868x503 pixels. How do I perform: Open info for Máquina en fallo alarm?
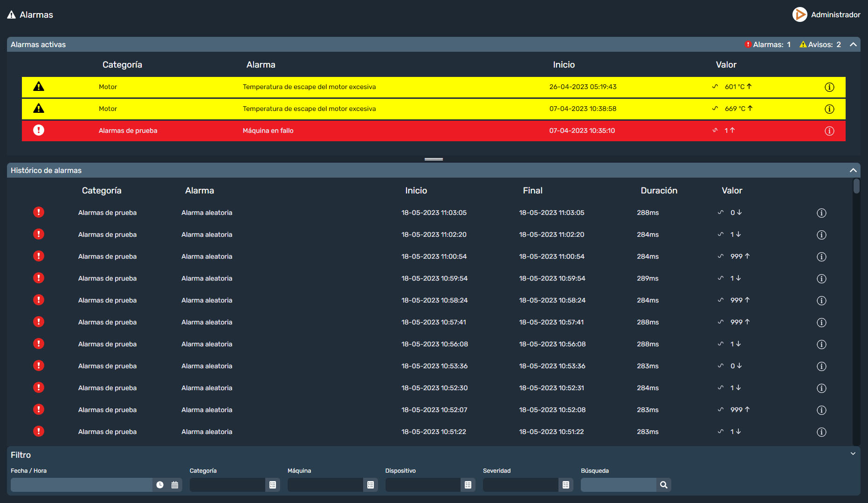tap(829, 131)
